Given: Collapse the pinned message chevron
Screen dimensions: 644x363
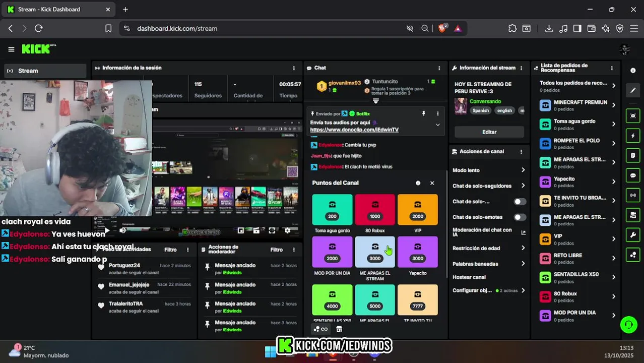Looking at the screenshot, I should (x=437, y=125).
